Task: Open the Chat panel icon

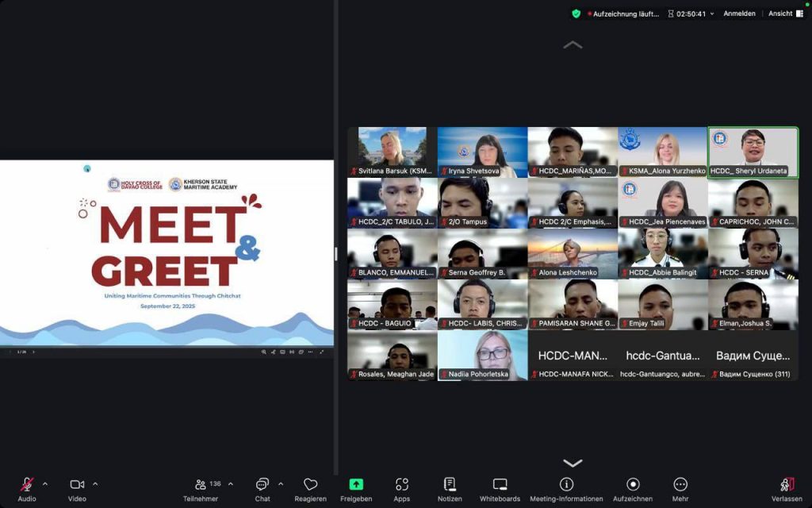Action: point(262,485)
